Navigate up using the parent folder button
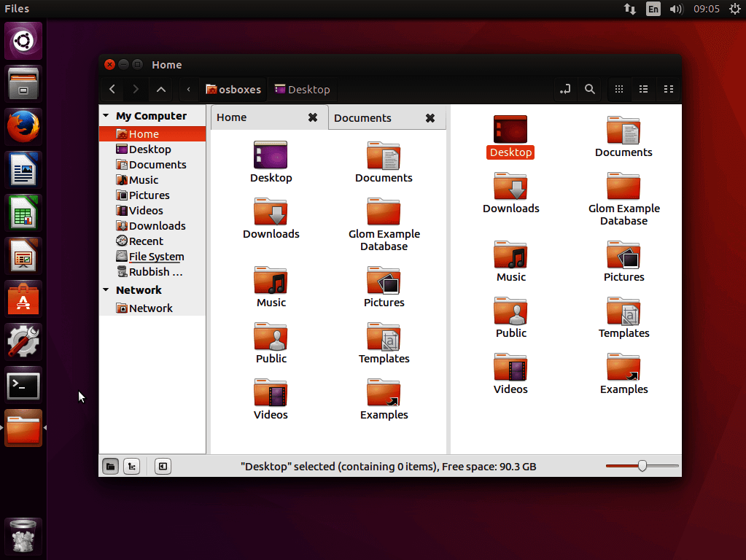Image resolution: width=746 pixels, height=560 pixels. pyautogui.click(x=161, y=89)
